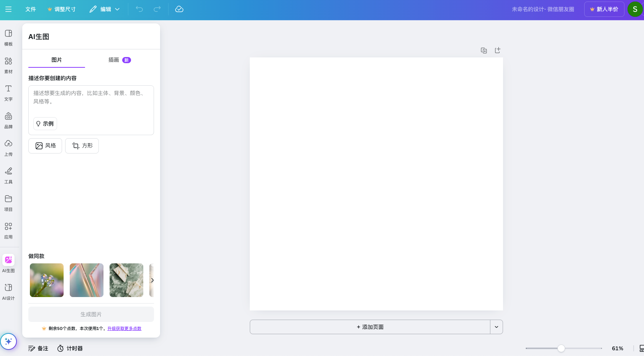
Task: Click the undo arrow in the toolbar
Action: click(139, 9)
